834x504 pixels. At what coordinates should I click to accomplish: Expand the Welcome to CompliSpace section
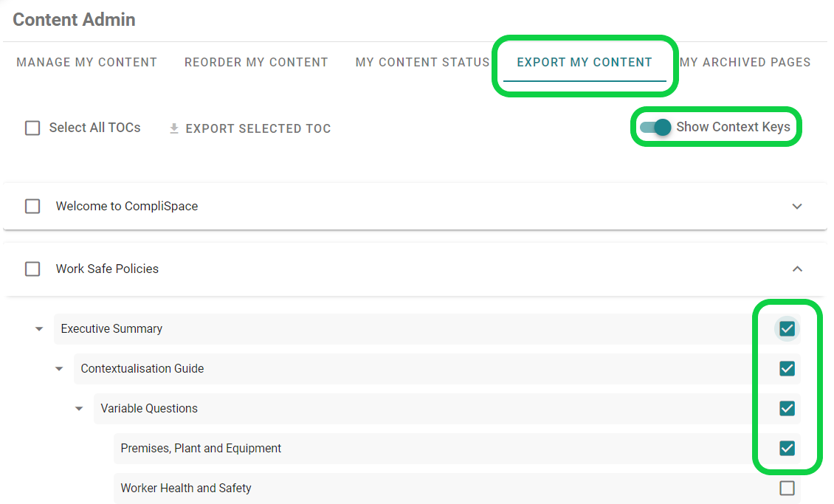click(797, 206)
